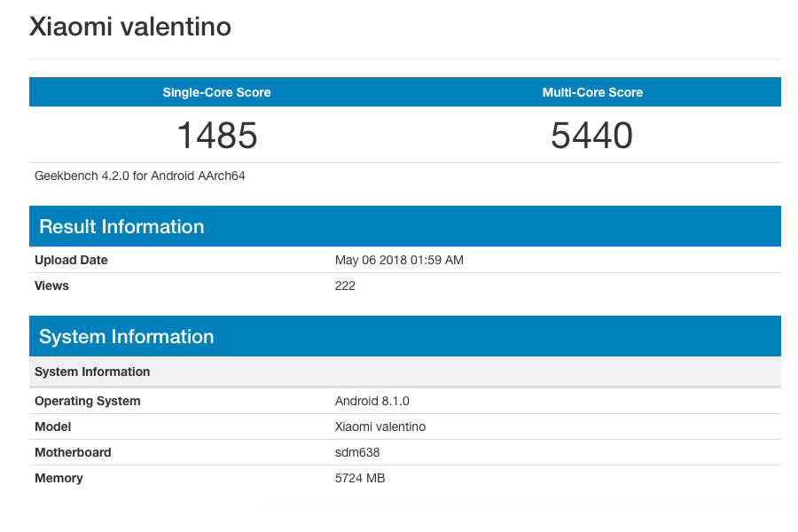The height and width of the screenshot is (532, 798).
Task: Click the Result Information section header
Action: [x=121, y=227]
